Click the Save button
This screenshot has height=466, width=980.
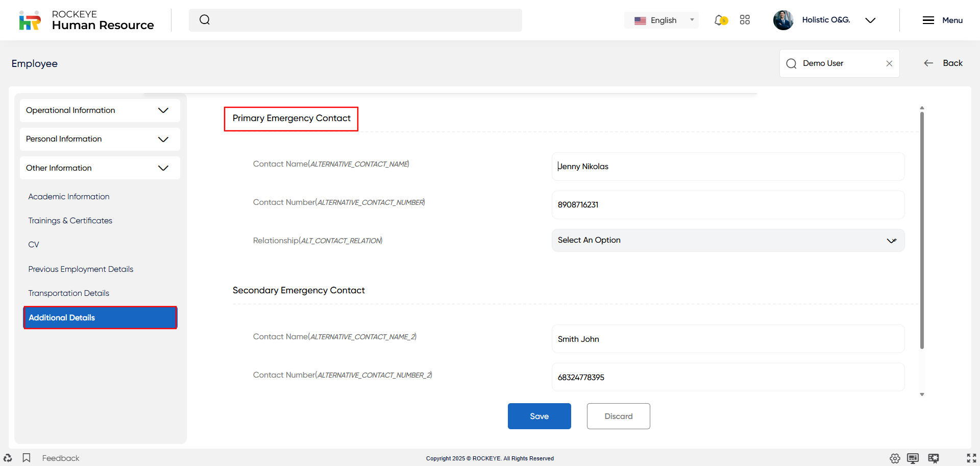click(539, 416)
